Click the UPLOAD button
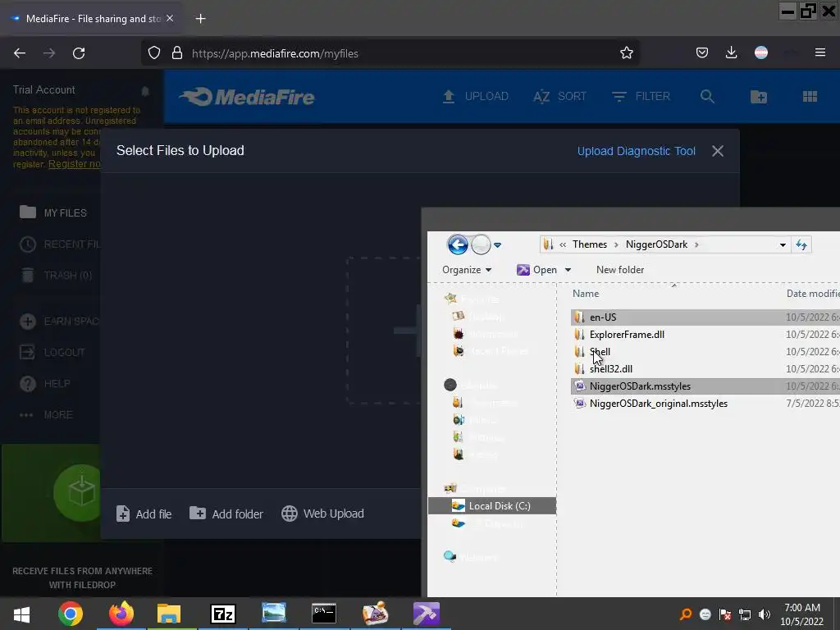Screen dimensions: 840x630 476,97
